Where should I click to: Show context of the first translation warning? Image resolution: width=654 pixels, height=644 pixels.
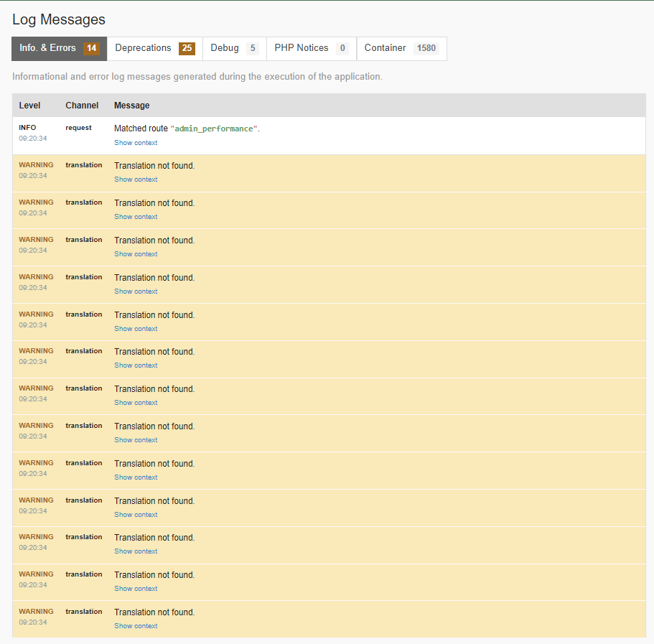pyautogui.click(x=136, y=179)
